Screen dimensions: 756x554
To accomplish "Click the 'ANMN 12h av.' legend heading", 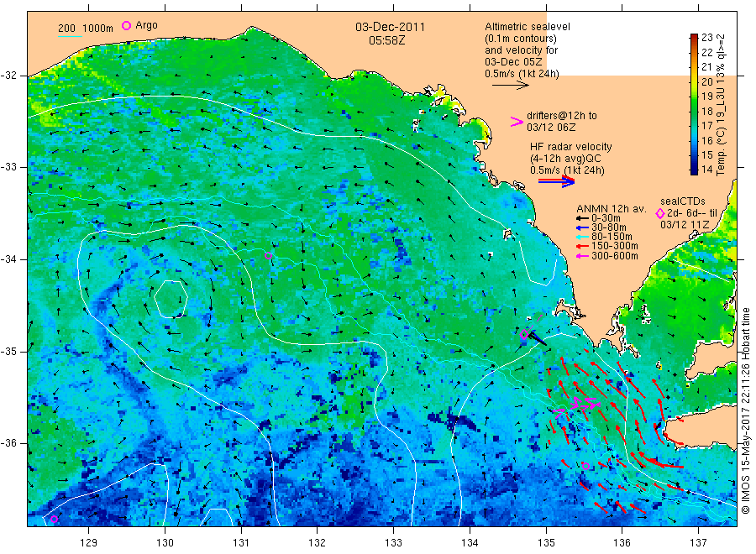I will [612, 209].
